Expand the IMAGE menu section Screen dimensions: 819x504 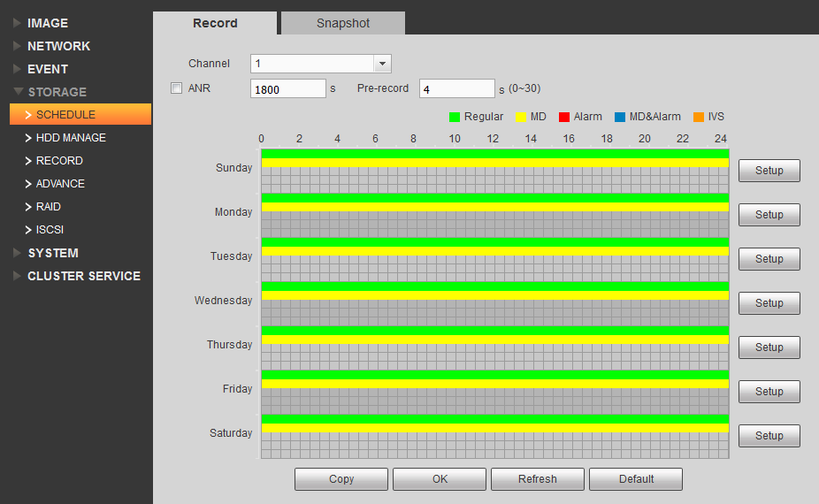pos(48,23)
